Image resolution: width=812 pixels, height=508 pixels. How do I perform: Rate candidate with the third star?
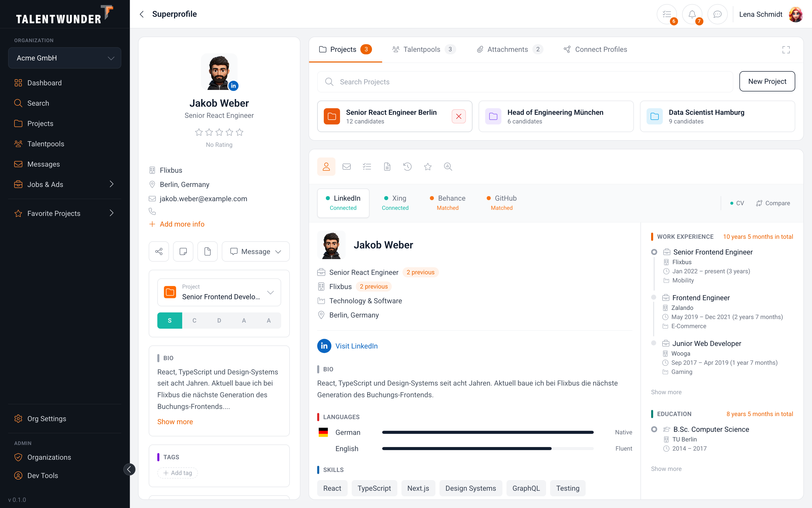point(219,132)
